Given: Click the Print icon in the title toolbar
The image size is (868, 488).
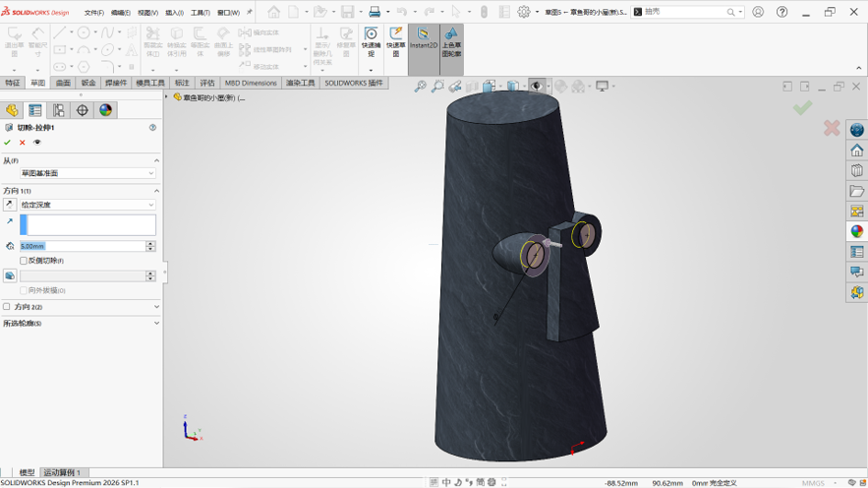Looking at the screenshot, I should pyautogui.click(x=375, y=12).
